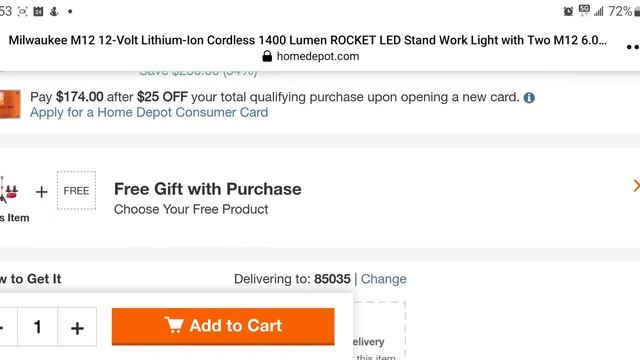This screenshot has width=640, height=360.
Task: Open Choose Your Free Product section
Action: (x=191, y=209)
